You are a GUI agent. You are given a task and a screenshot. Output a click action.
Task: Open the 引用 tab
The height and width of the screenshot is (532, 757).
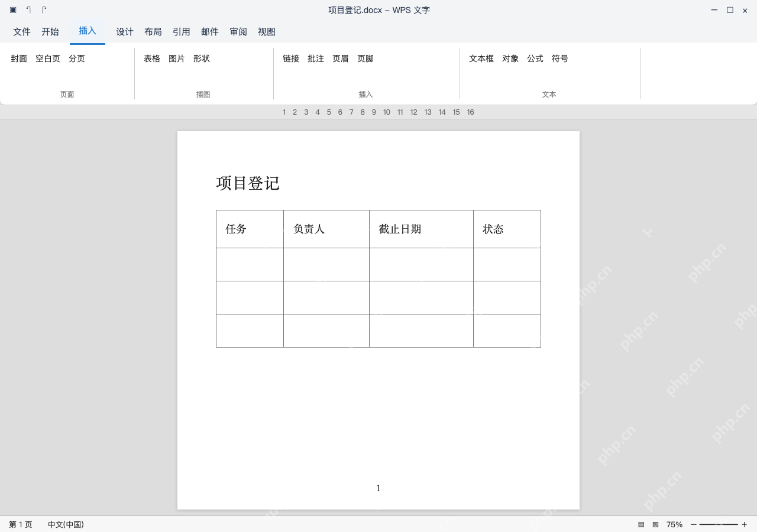point(182,32)
